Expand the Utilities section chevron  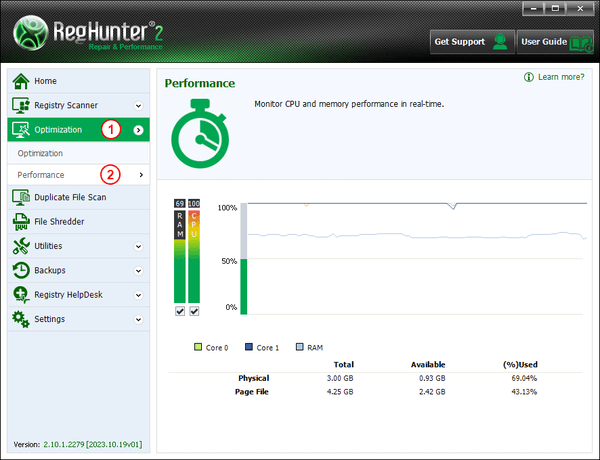tap(139, 246)
